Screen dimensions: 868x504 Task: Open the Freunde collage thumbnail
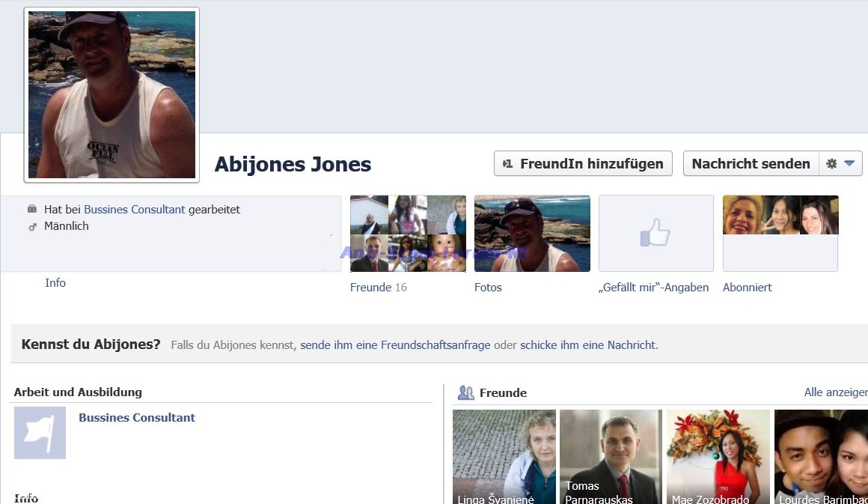point(408,234)
